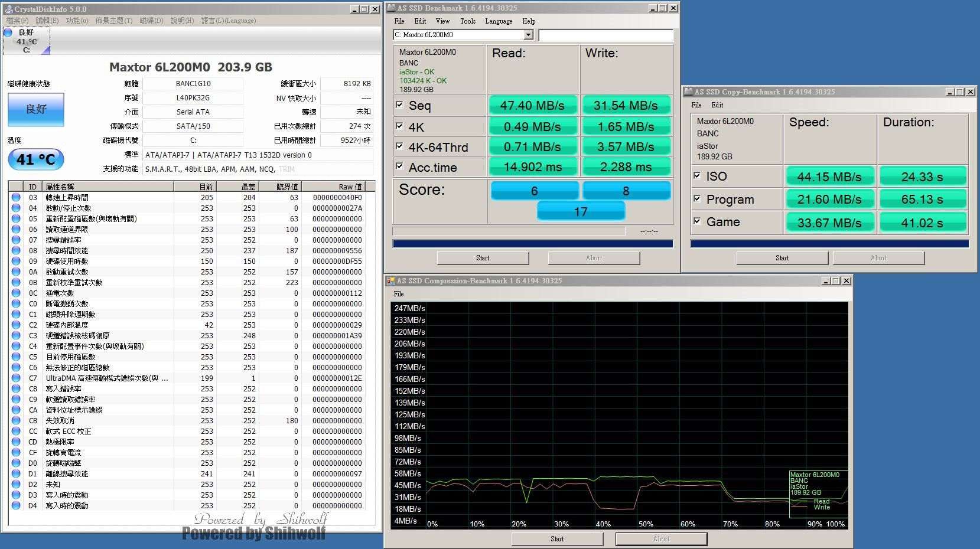Click ISO speed result 44.15 MB/s
Viewport: 980px width, 549px height.
pyautogui.click(x=829, y=177)
